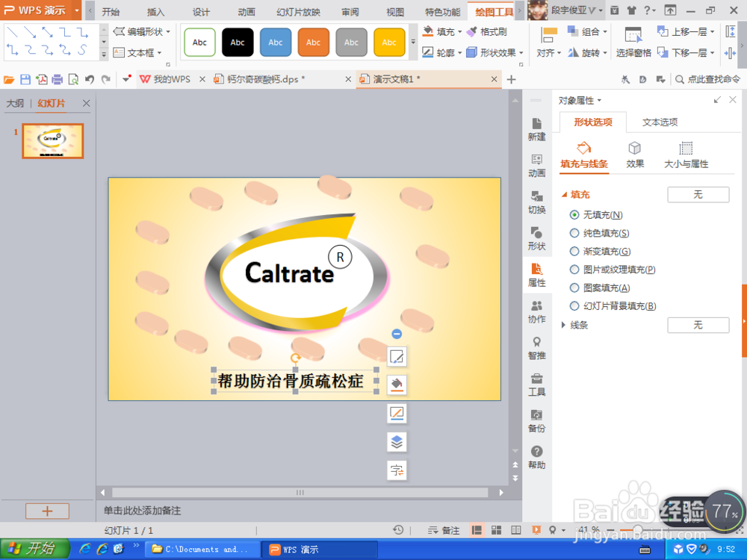747x560 pixels.
Task: Open the 旋转 dropdown
Action: [587, 52]
